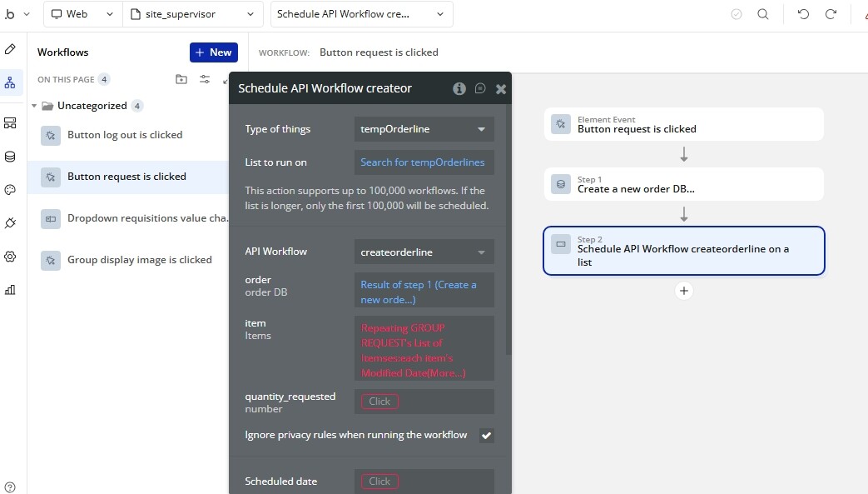Click the issue checker checkmark icon

(737, 14)
